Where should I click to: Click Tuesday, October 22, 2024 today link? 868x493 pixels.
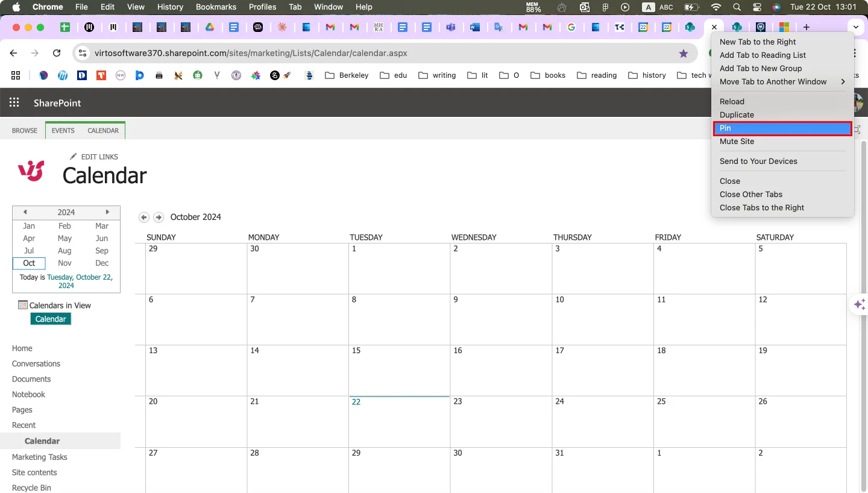click(x=80, y=281)
